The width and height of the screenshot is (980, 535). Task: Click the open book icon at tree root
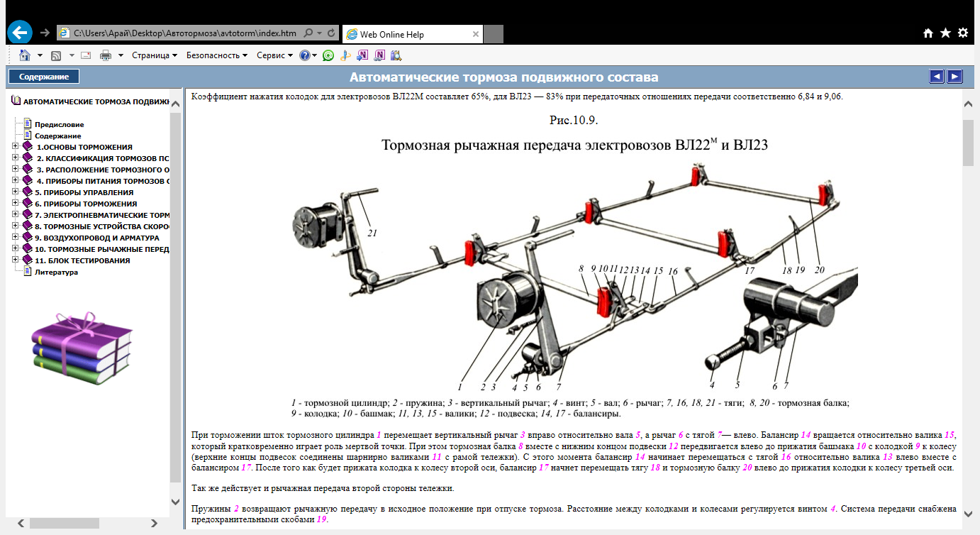click(x=16, y=101)
